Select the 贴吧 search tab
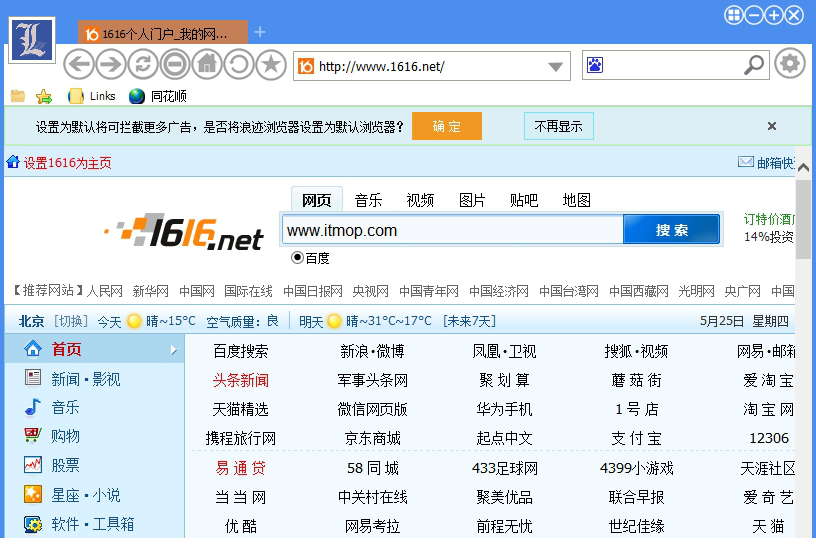The width and height of the screenshot is (816, 559). click(x=524, y=200)
